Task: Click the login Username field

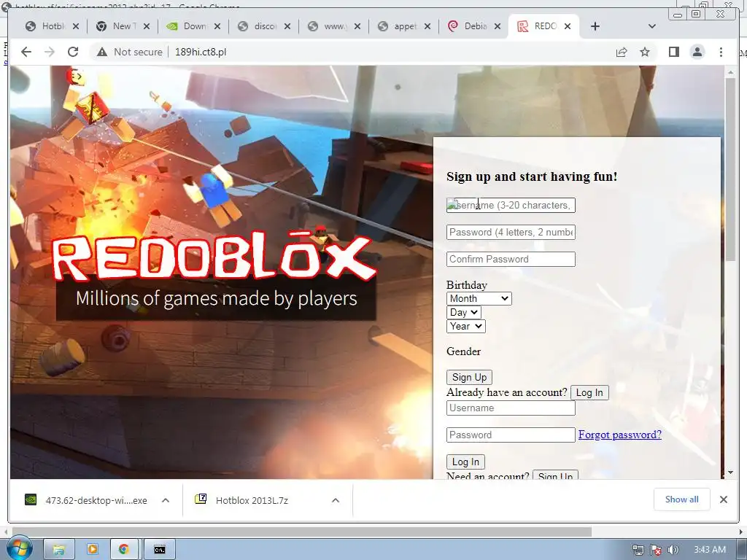Action: [511, 408]
